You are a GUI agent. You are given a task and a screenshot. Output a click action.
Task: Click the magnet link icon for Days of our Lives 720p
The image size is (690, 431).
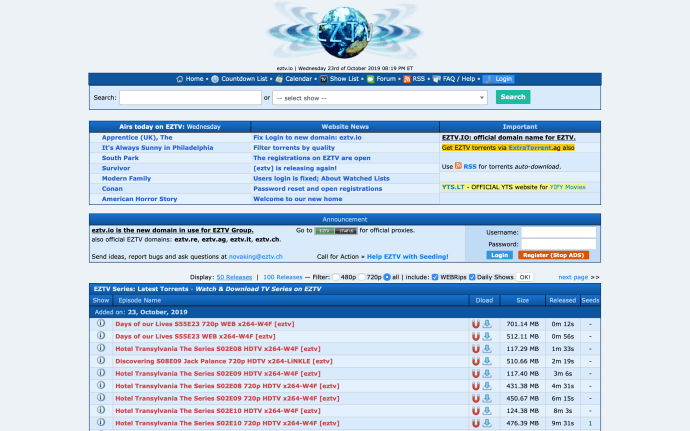[476, 324]
